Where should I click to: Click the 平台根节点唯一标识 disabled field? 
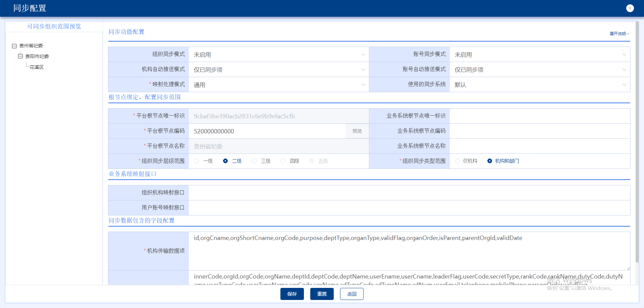tap(279, 116)
